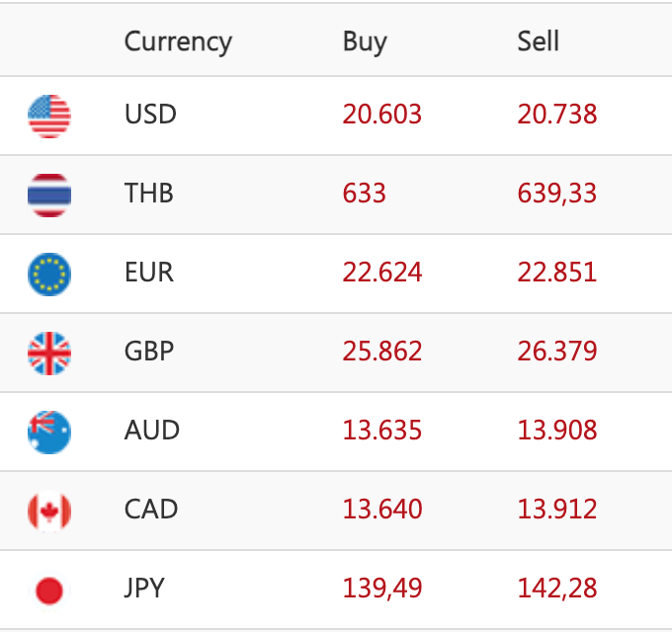Click the Thailand flag icon
672x632 pixels.
(x=49, y=195)
